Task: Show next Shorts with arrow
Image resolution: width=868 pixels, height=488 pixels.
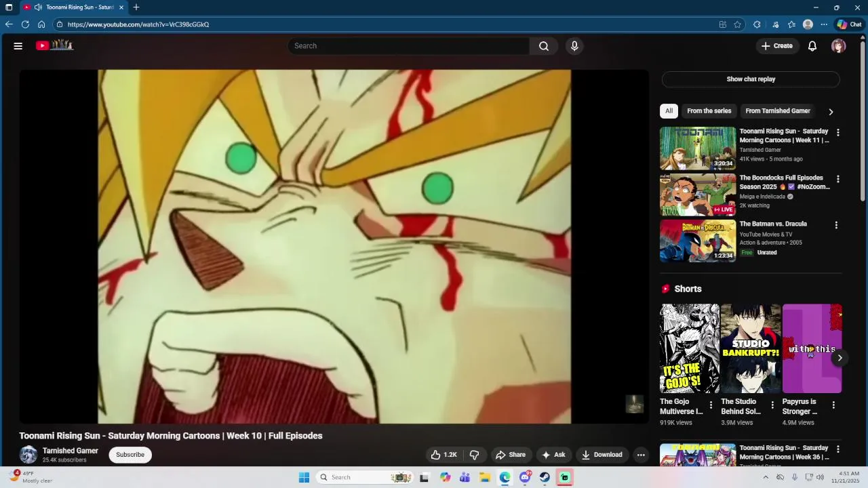Action: click(840, 358)
